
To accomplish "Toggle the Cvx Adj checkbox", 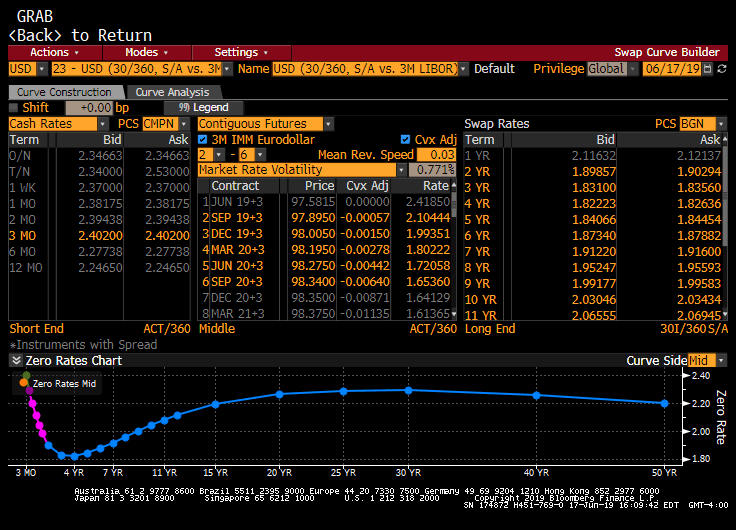I will (406, 139).
